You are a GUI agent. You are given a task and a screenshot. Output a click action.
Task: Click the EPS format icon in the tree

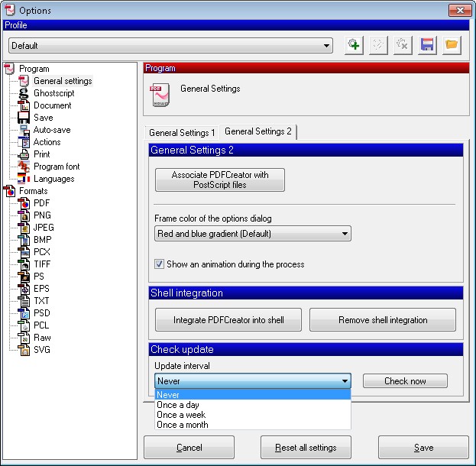24,289
